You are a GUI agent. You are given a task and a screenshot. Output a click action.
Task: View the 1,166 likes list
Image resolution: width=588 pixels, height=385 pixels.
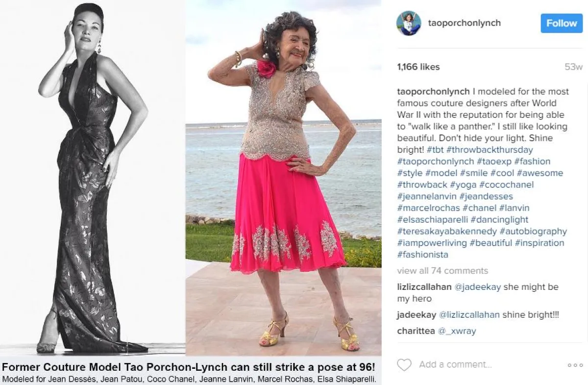418,67
